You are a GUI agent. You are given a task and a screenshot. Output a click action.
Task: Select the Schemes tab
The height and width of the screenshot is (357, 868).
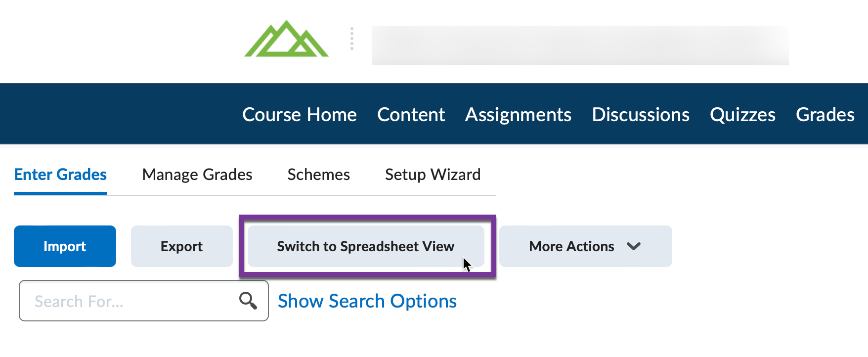(318, 174)
